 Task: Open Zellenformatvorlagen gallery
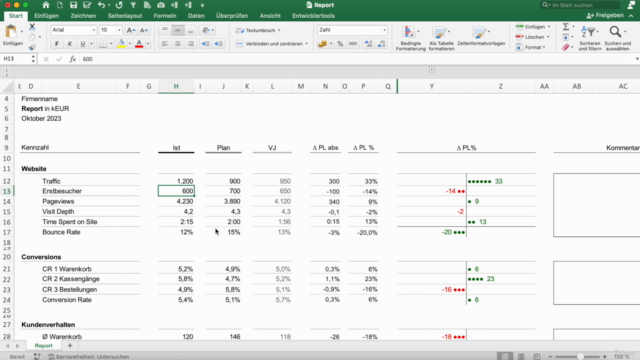481,36
